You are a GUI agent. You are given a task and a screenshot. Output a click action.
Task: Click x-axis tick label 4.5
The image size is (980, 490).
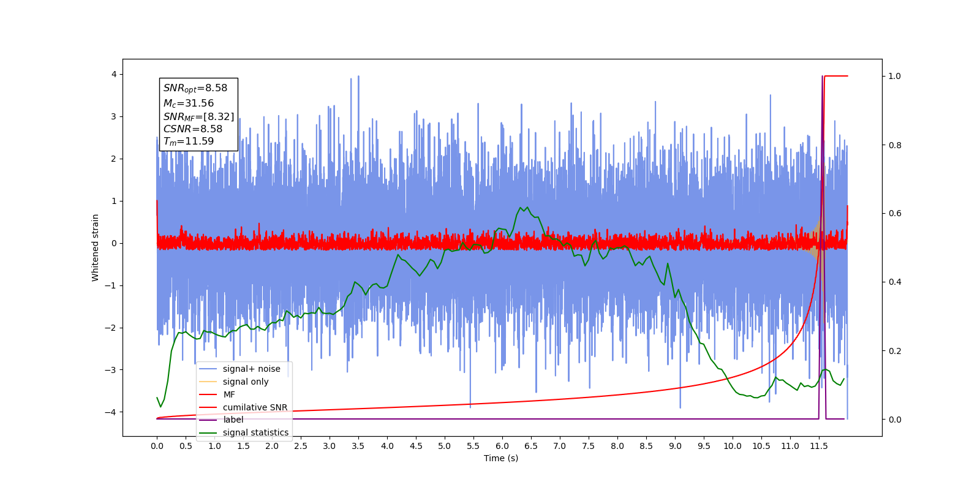pyautogui.click(x=416, y=446)
